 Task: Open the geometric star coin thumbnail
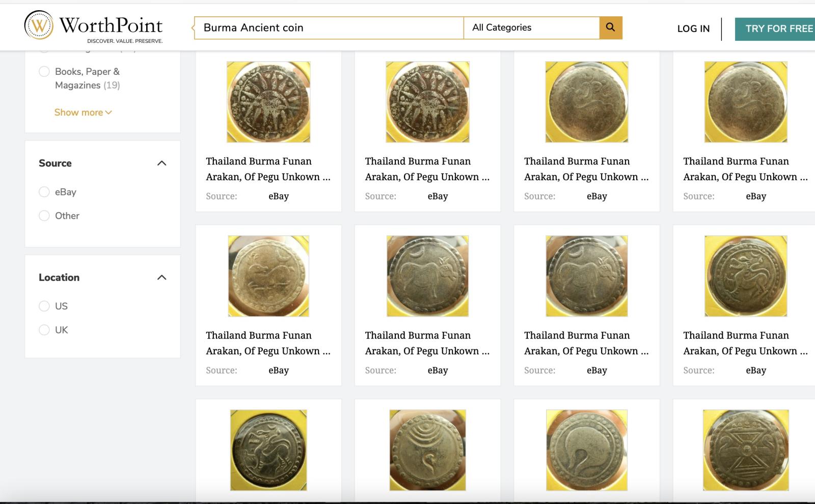[746, 450]
